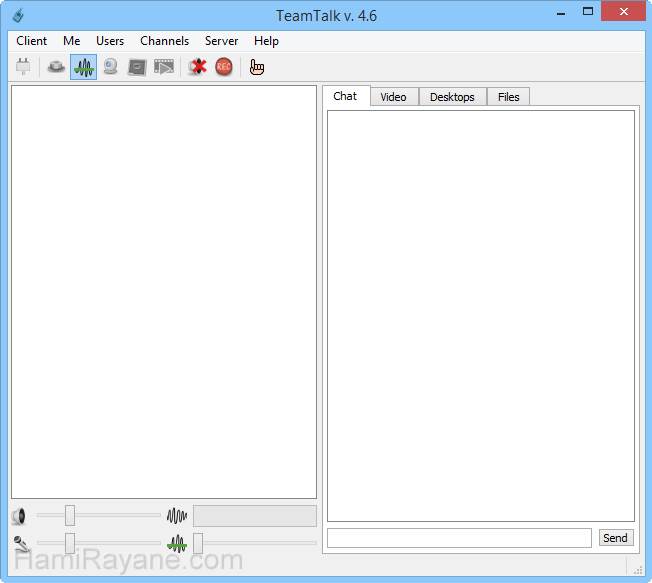652x583 pixels.
Task: Maximize the TeamTalk window
Action: (x=588, y=12)
